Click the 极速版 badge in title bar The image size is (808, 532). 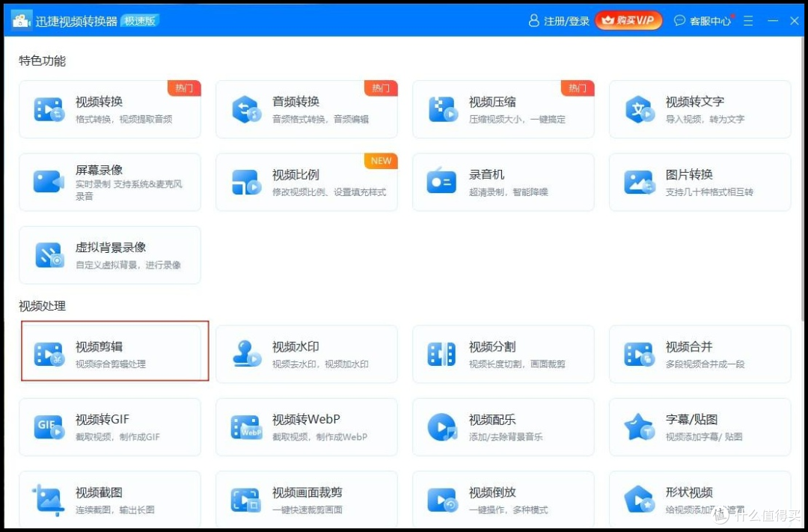[140, 21]
